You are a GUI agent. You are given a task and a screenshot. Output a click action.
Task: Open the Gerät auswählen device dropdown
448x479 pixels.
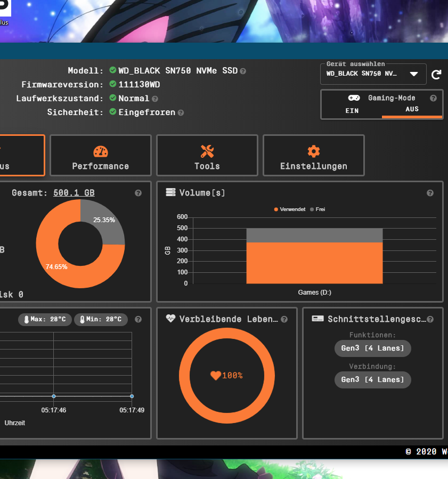pos(373,74)
